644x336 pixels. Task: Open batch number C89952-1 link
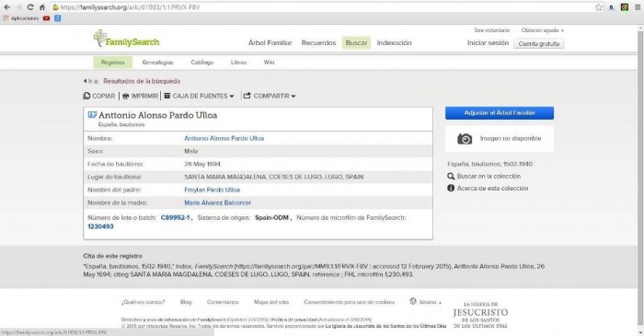click(175, 217)
